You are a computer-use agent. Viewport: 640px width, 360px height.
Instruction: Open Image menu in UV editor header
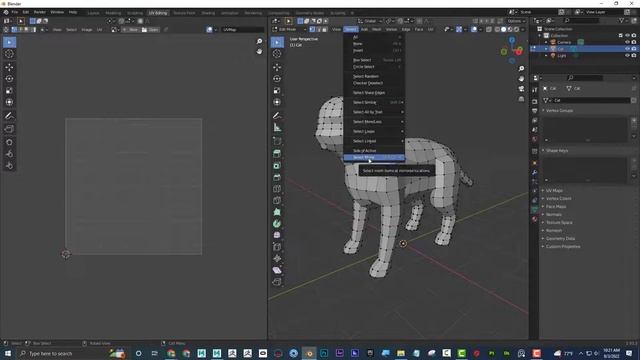[x=87, y=29]
